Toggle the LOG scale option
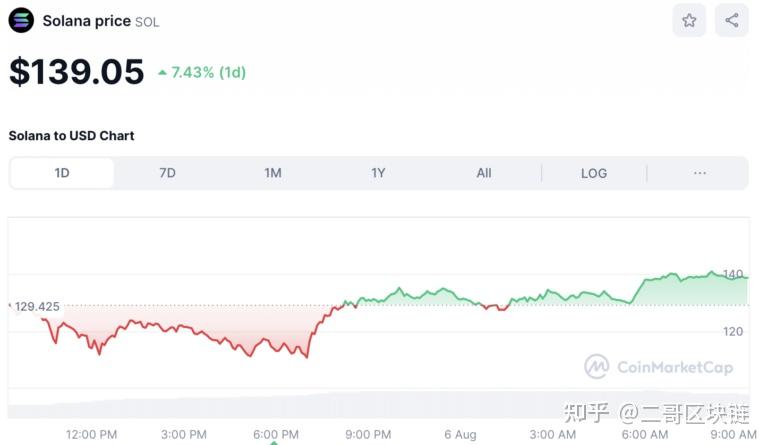Viewport: 768px width, 445px height. click(x=594, y=173)
